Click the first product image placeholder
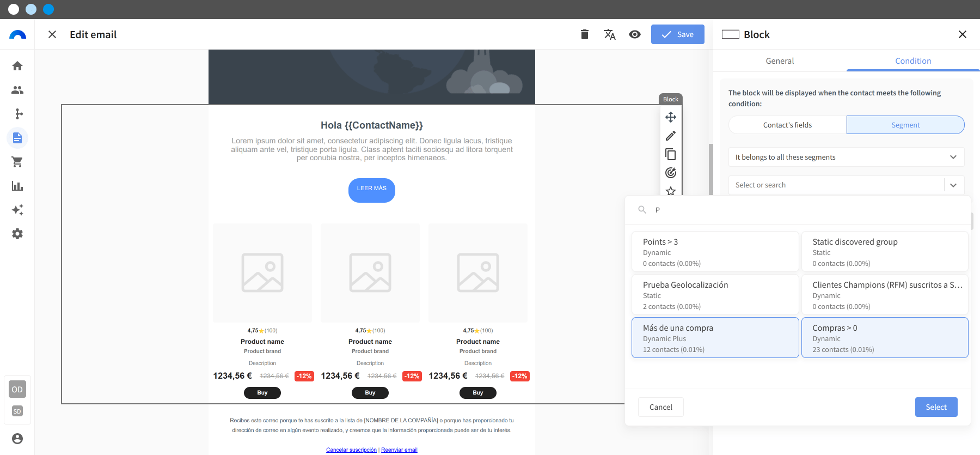 tap(262, 272)
